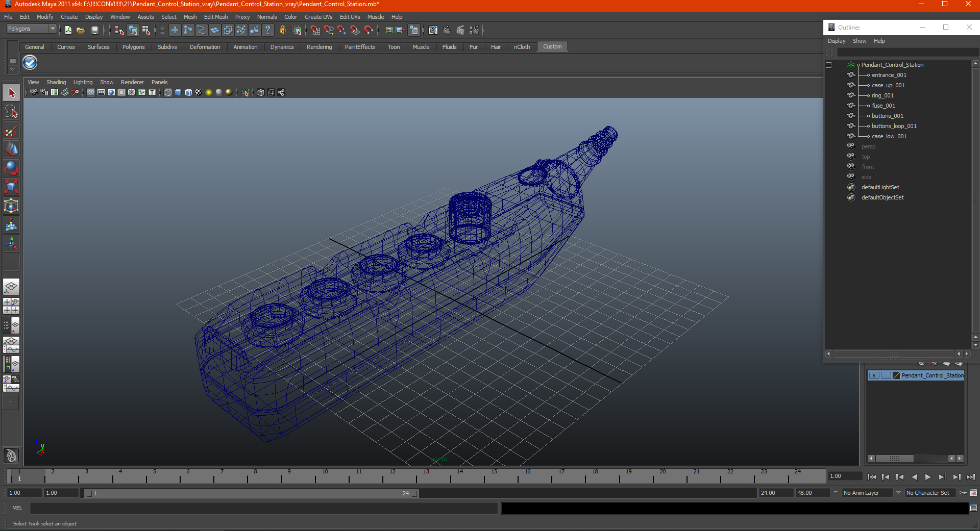Viewport: 980px width, 531px height.
Task: Play animation backwards
Action: pos(914,477)
